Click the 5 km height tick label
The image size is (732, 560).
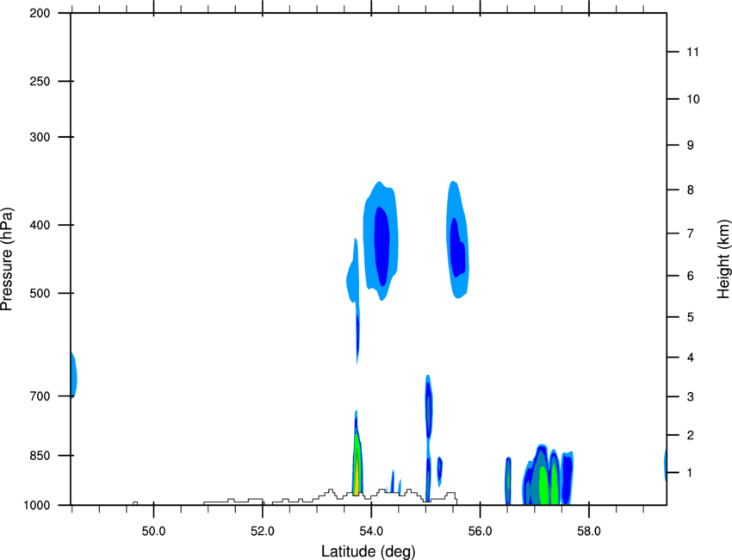pyautogui.click(x=691, y=317)
